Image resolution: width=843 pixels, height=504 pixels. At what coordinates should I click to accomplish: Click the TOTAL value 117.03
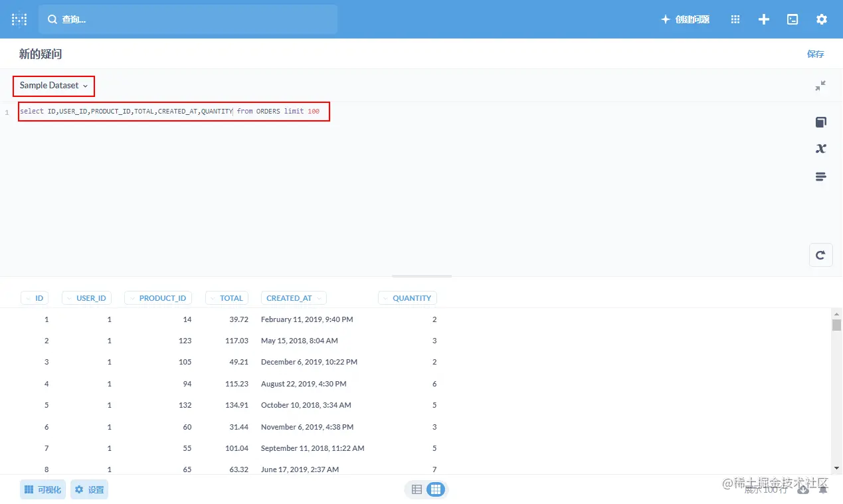click(236, 341)
